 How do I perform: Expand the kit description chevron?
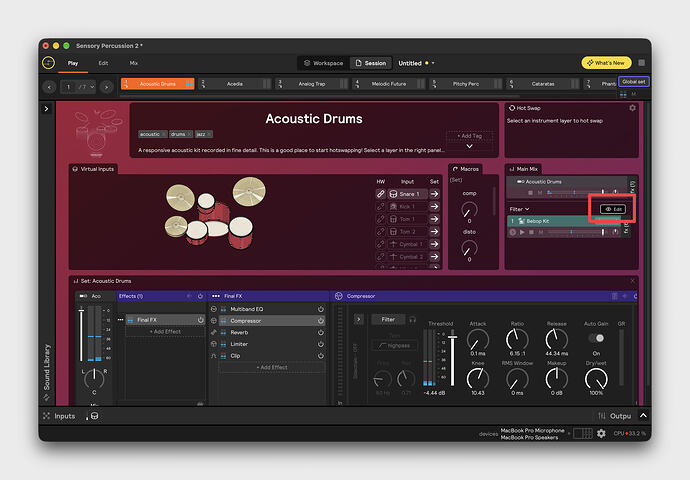[x=470, y=146]
